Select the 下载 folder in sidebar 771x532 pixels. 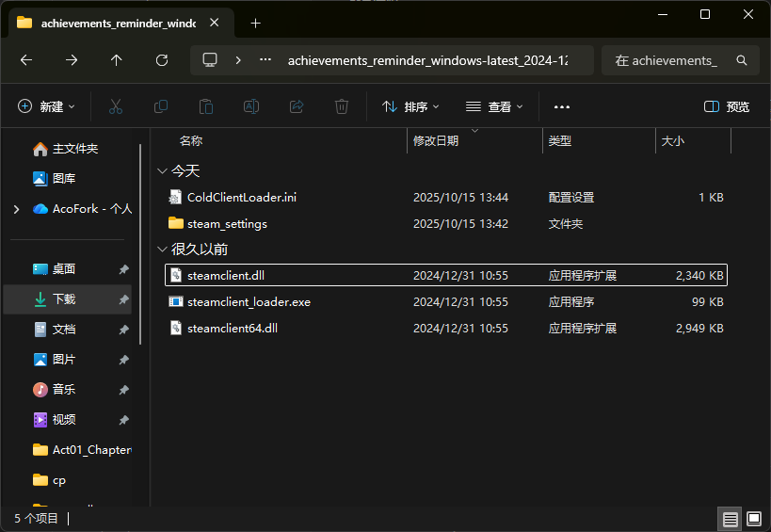[x=64, y=299]
